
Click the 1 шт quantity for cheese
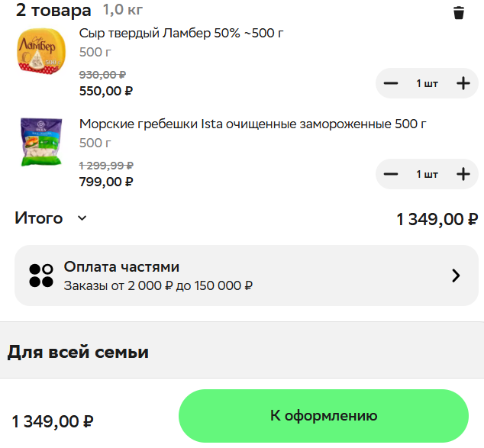coord(427,83)
